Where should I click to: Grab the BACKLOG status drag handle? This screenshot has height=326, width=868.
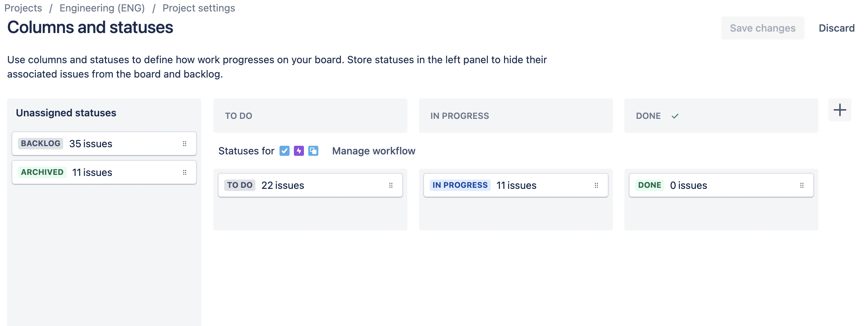pyautogui.click(x=185, y=144)
